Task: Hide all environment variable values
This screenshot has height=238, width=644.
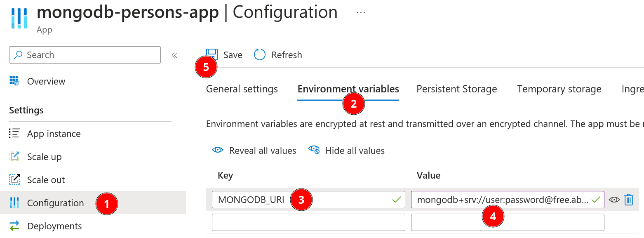Action: [x=346, y=151]
